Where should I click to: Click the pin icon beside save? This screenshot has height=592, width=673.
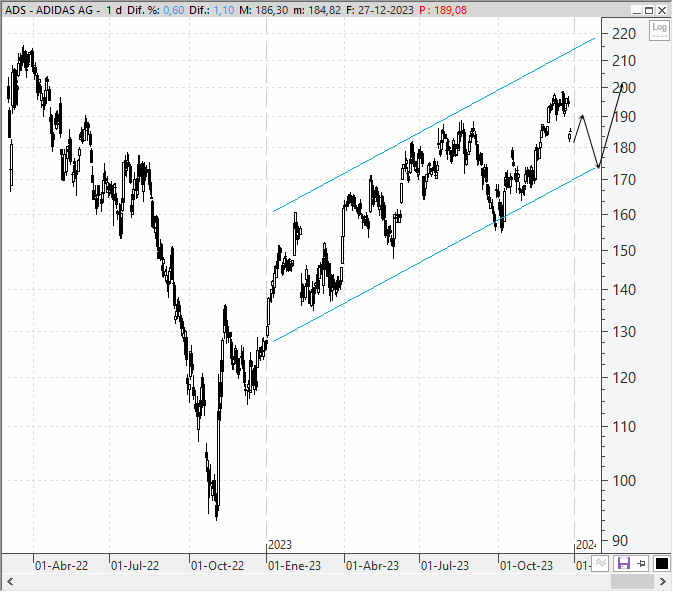click(x=641, y=563)
